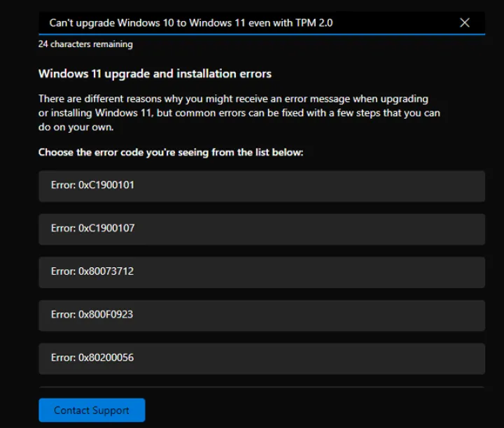Viewport: 504px width, 428px height.
Task: Click the divider line above Contact Support
Action: pyautogui.click(x=261, y=387)
